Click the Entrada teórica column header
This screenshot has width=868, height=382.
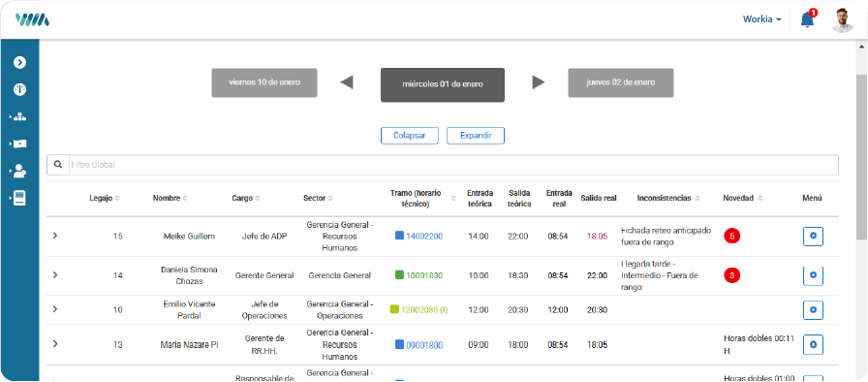[480, 198]
